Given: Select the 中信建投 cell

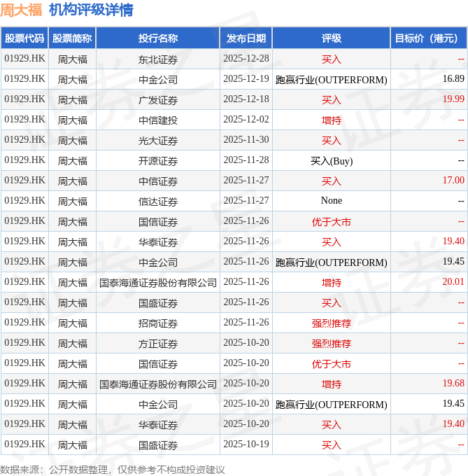Looking at the screenshot, I should pos(158,120).
